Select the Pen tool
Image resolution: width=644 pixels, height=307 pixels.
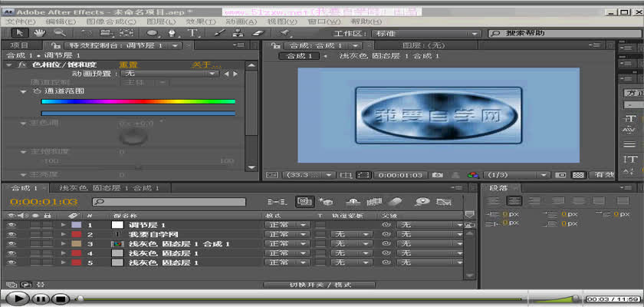tap(172, 33)
